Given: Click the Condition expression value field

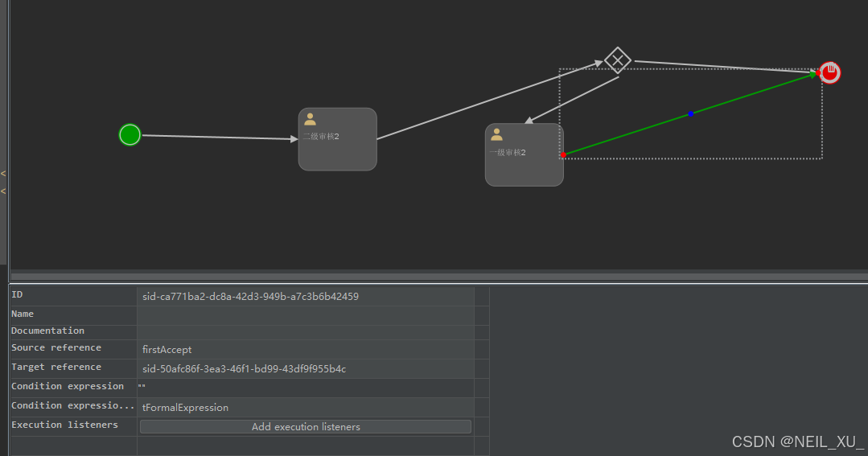Looking at the screenshot, I should (x=306, y=388).
